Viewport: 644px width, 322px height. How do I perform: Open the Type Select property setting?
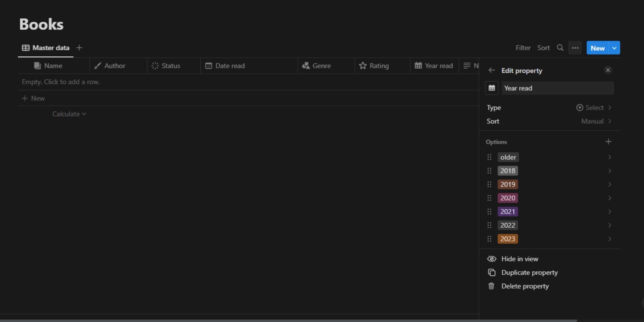coord(549,108)
